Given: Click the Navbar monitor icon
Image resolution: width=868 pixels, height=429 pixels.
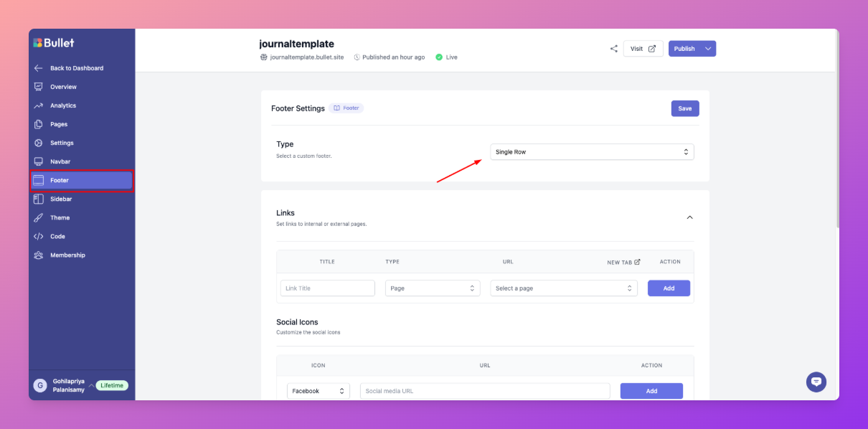Looking at the screenshot, I should click(39, 161).
